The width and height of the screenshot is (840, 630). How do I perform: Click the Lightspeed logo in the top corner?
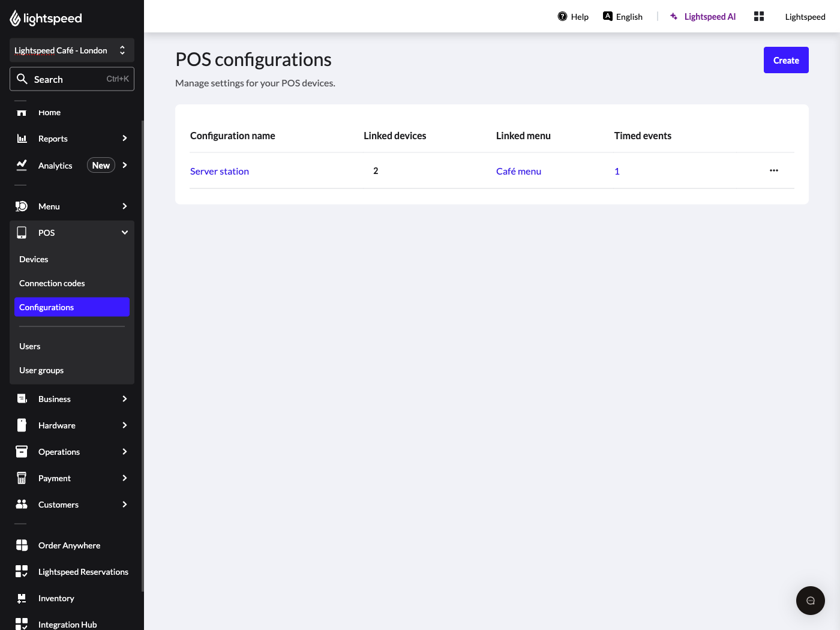click(x=46, y=18)
